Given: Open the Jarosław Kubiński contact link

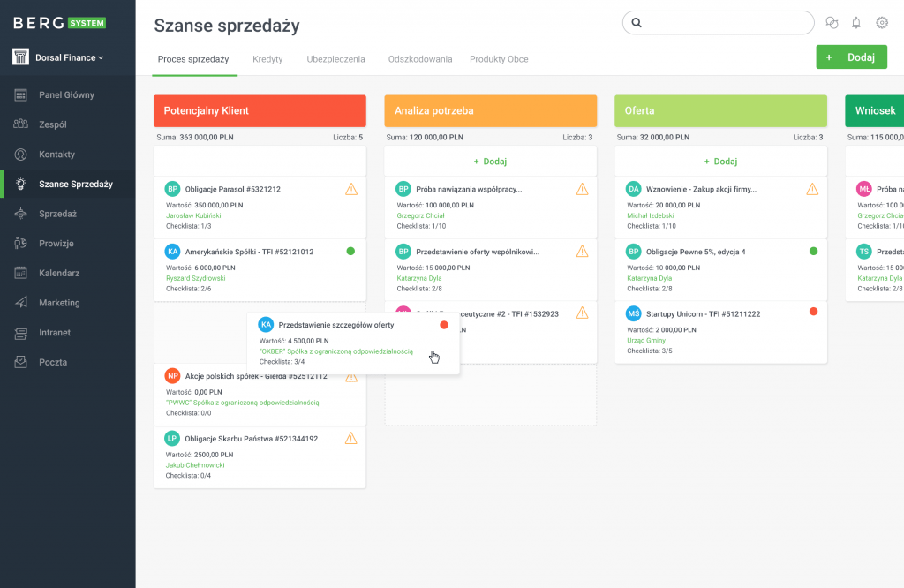Looking at the screenshot, I should 193,215.
